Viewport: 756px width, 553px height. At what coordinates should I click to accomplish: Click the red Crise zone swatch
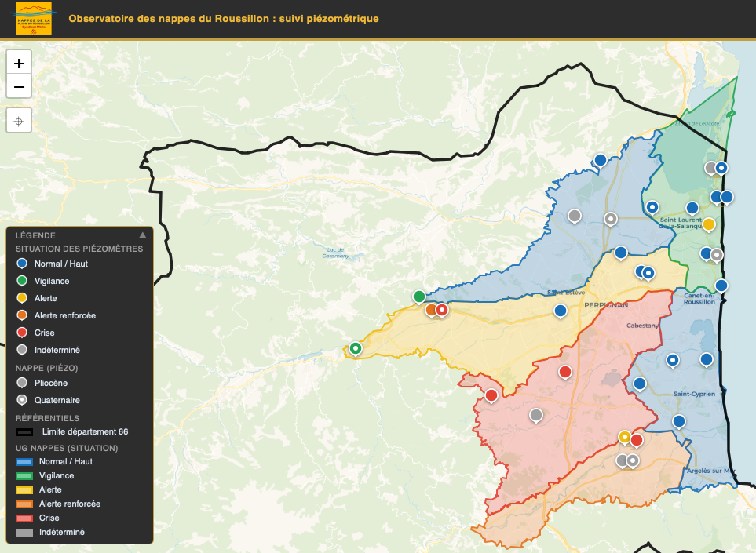(24, 518)
